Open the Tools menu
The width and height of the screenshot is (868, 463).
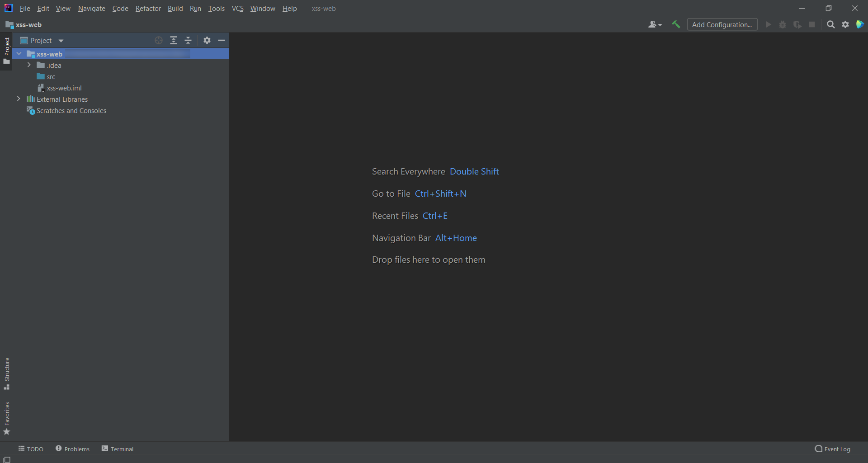click(x=217, y=8)
